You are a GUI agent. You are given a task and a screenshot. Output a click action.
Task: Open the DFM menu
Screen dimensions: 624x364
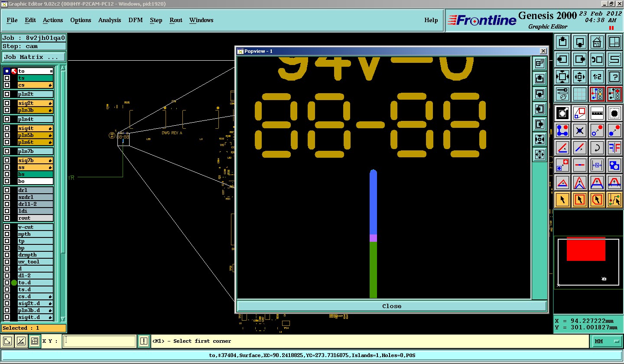click(x=136, y=20)
